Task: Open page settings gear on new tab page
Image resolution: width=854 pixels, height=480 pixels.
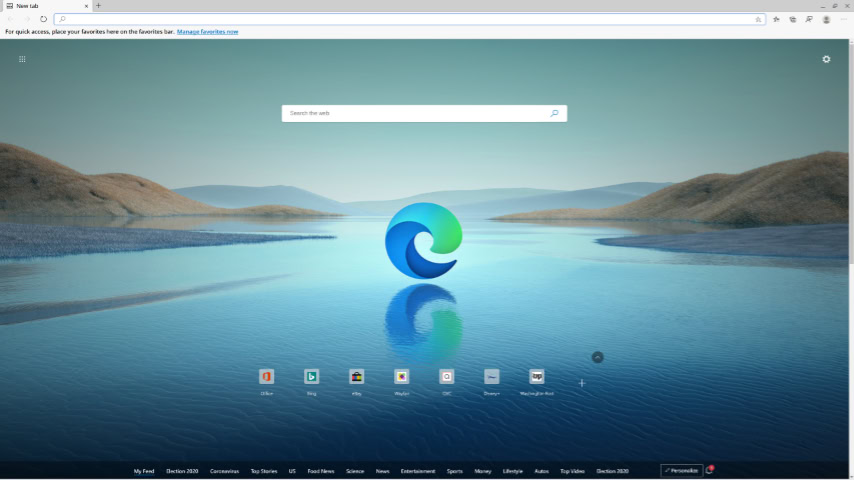Action: 826,59
